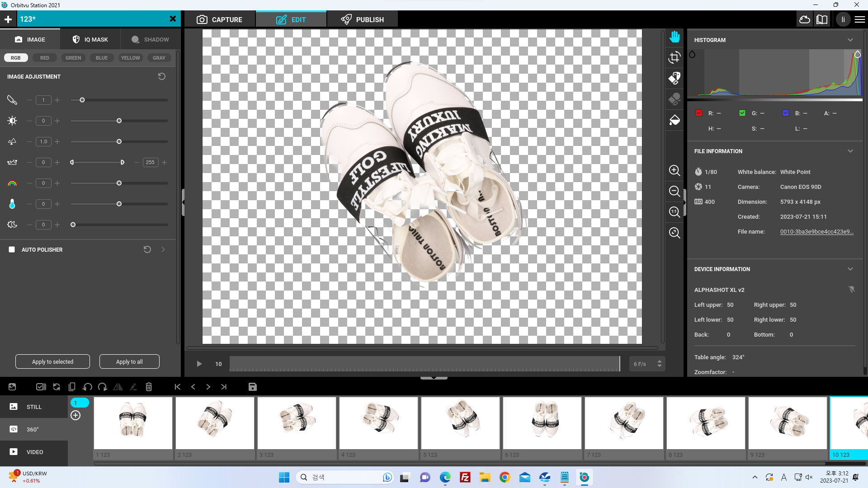Select the RED channel option
The height and width of the screenshot is (488, 868).
pos(45,58)
